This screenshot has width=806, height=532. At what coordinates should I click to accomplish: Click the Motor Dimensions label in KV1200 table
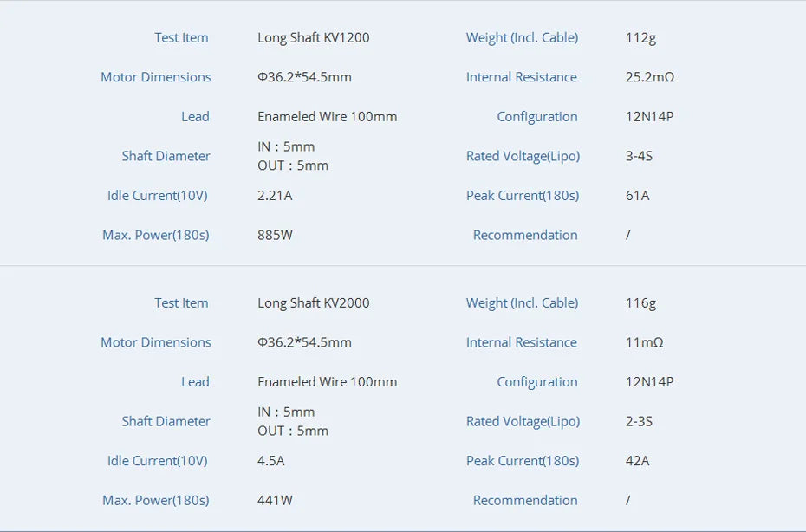pyautogui.click(x=156, y=77)
